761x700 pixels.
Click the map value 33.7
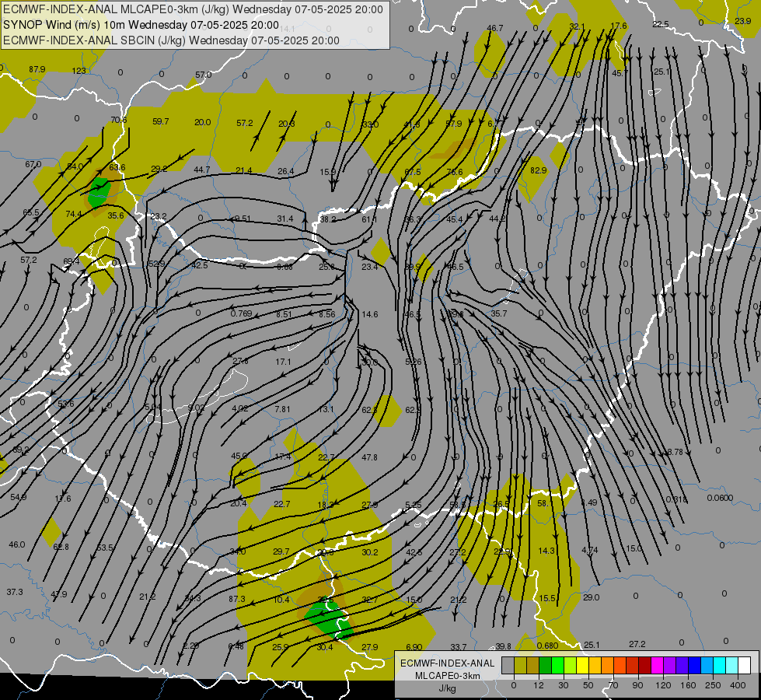(x=458, y=647)
